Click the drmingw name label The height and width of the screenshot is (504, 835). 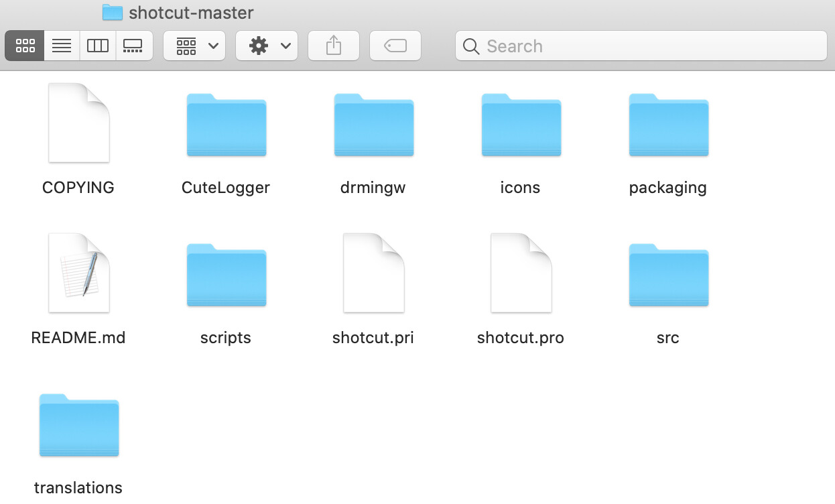tap(373, 188)
